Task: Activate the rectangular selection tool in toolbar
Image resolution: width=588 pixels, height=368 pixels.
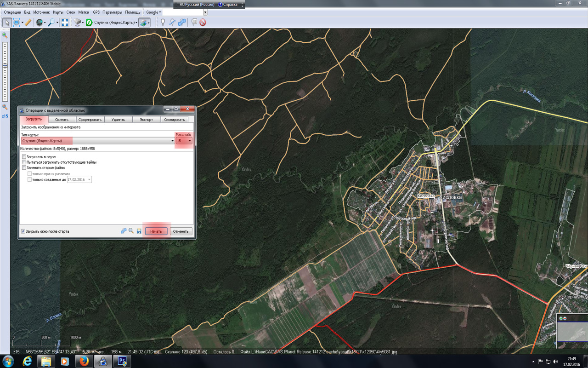Action: [x=17, y=22]
